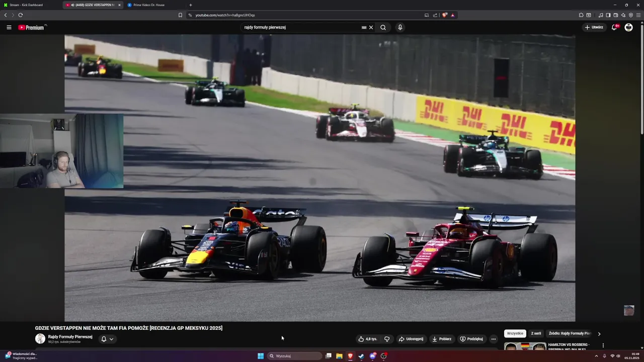This screenshot has width=644, height=362.
Task: Select Źródło: Rajdy Formuły Pierwszej chip
Action: (569, 333)
